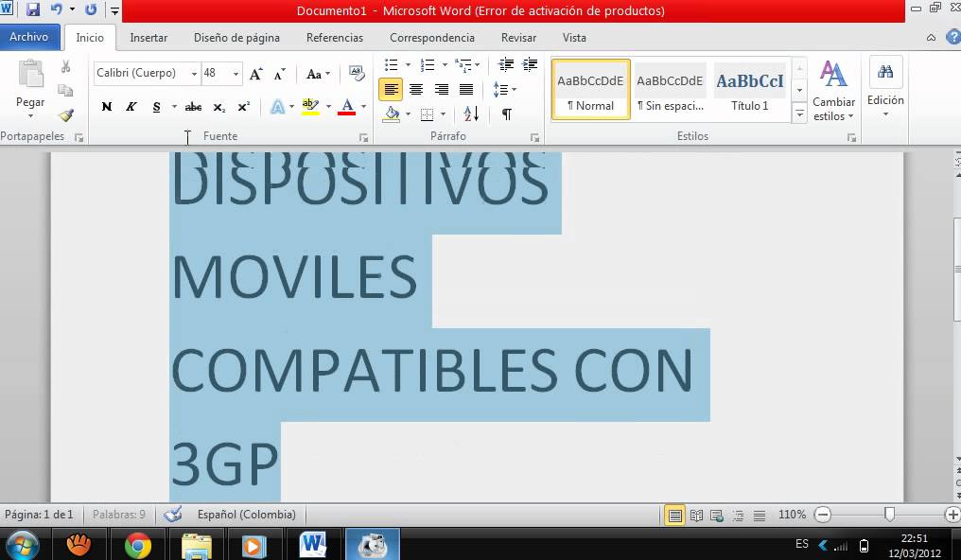Click the Center alignment icon
This screenshot has width=961, height=560.
(x=415, y=90)
